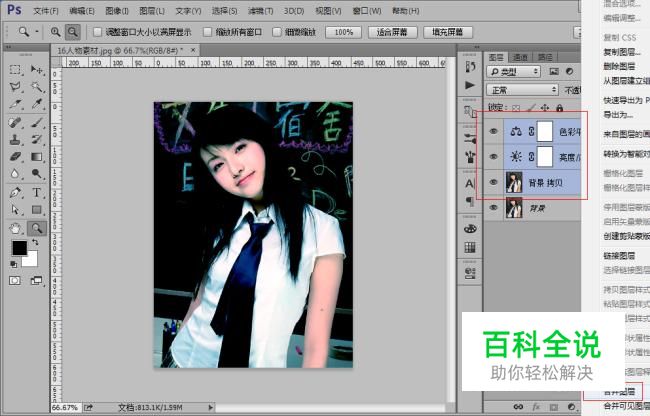650x416 pixels.
Task: Select the Healing Brush tool
Action: coord(15,122)
